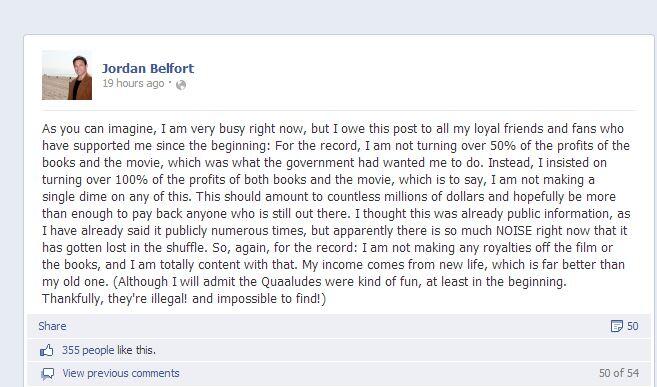Open the 355 people likes list
This screenshot has height=387, width=657.
[88, 350]
